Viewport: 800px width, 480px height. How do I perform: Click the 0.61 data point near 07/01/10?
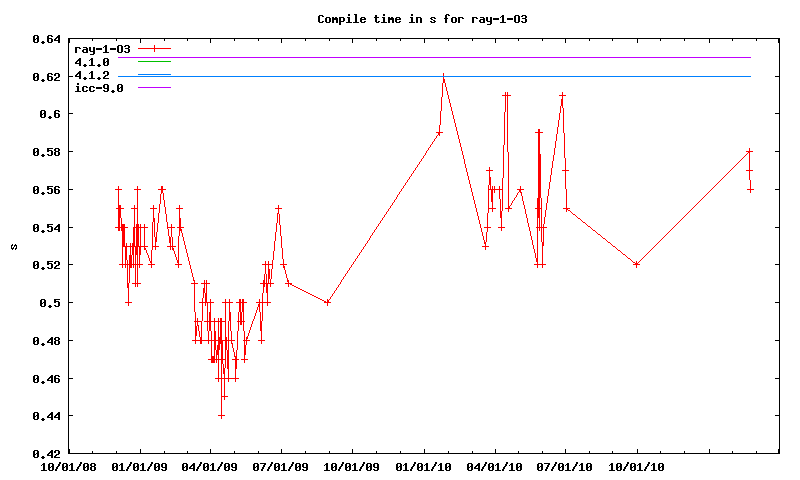[562, 95]
